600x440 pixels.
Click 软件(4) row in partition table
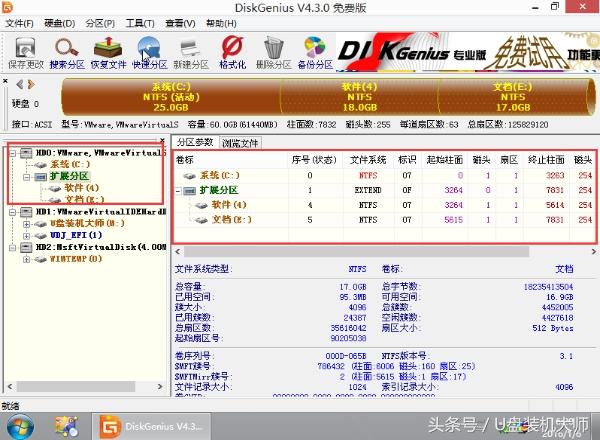(x=385, y=205)
